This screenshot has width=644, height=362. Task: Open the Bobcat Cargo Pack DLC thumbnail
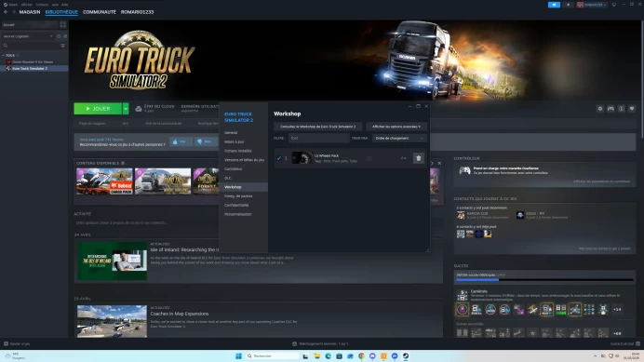click(x=104, y=181)
